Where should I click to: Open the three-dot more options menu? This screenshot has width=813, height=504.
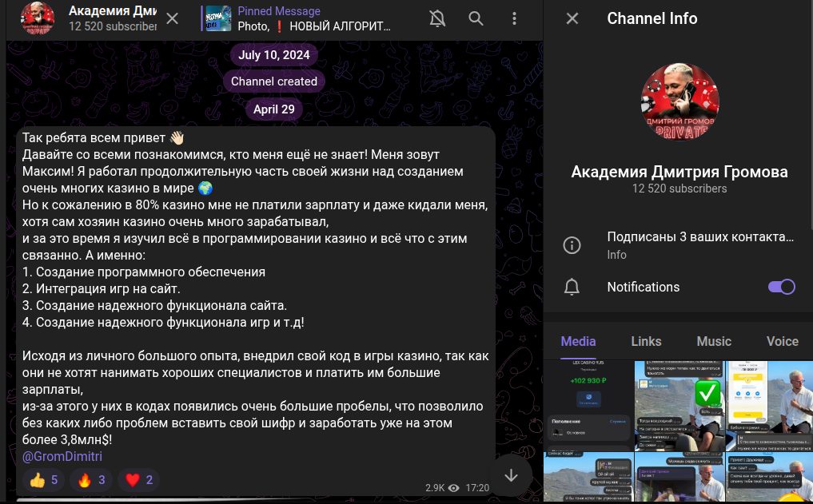point(514,18)
